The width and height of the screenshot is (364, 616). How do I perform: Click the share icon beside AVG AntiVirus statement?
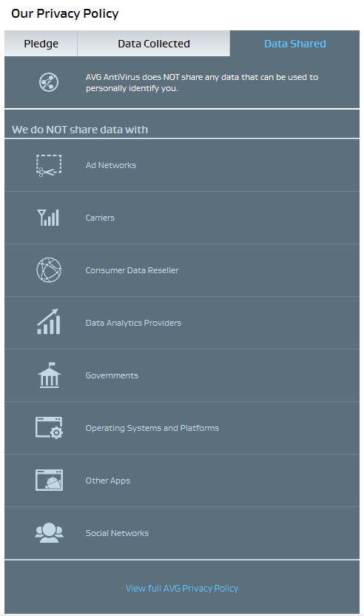click(x=49, y=82)
